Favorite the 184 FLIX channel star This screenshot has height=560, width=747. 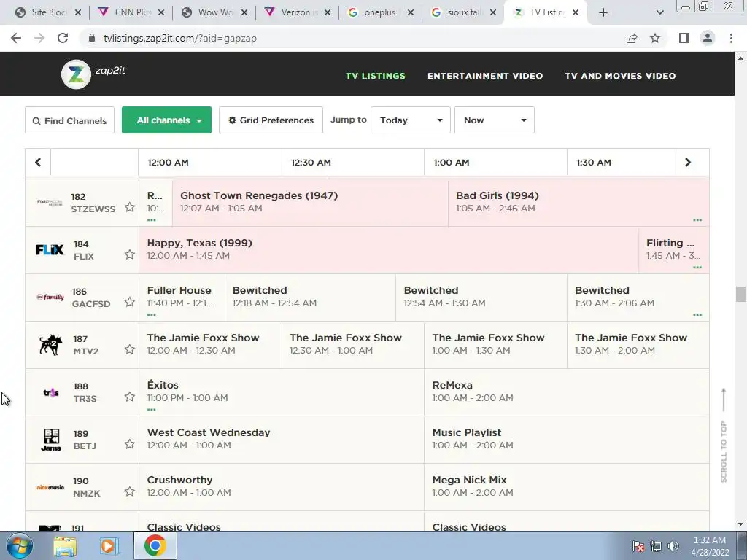pyautogui.click(x=130, y=254)
